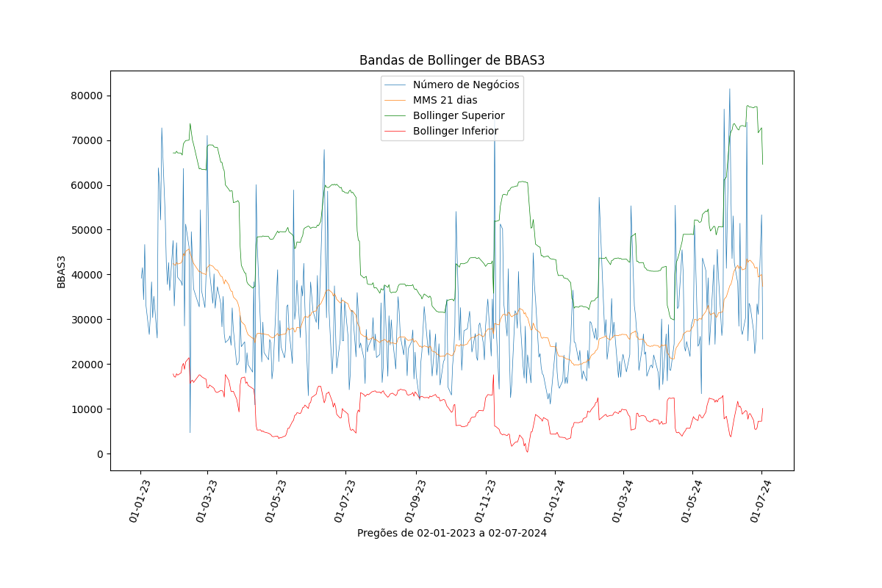The image size is (882, 588).
Task: Click the orange line sample beside 'MMS 21 dias'
Action: [x=395, y=100]
